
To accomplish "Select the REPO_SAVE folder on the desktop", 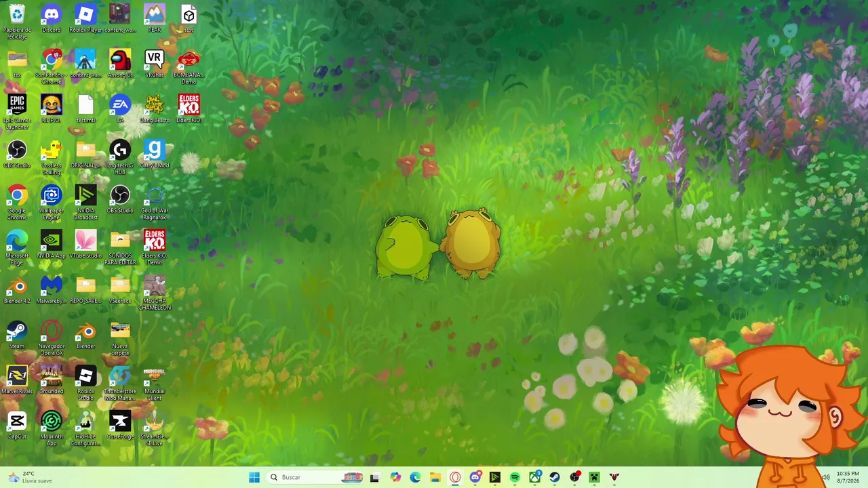I will (85, 291).
